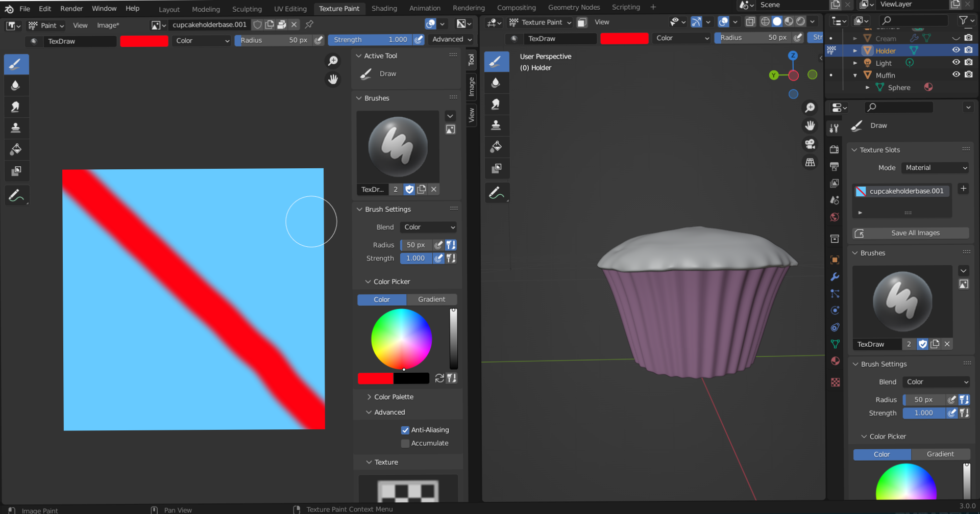Open the Image* menu in image editor
Image resolution: width=980 pixels, height=514 pixels.
[108, 25]
